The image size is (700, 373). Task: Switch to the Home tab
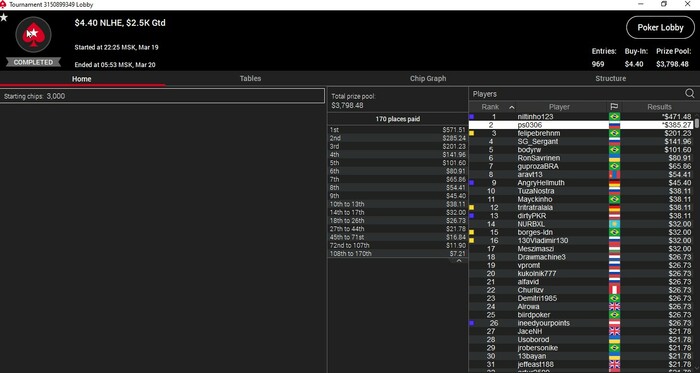82,79
